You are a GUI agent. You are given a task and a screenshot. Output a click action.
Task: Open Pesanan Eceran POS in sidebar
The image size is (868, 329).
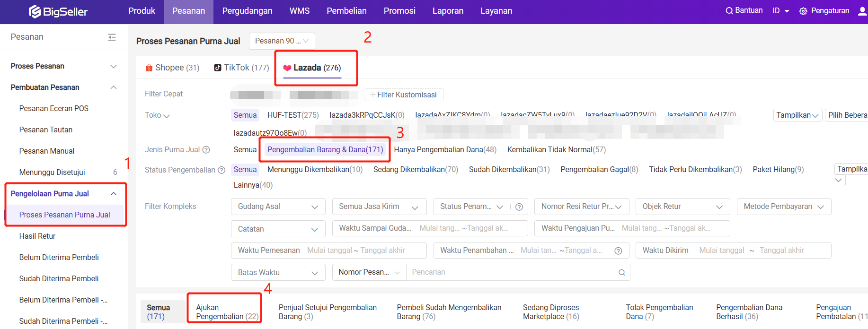coord(54,109)
